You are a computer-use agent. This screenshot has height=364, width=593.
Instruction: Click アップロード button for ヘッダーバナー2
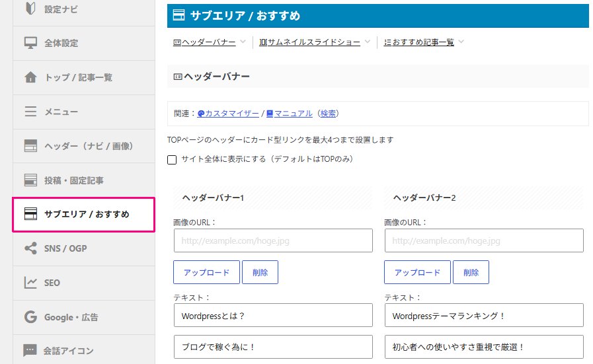pyautogui.click(x=418, y=272)
